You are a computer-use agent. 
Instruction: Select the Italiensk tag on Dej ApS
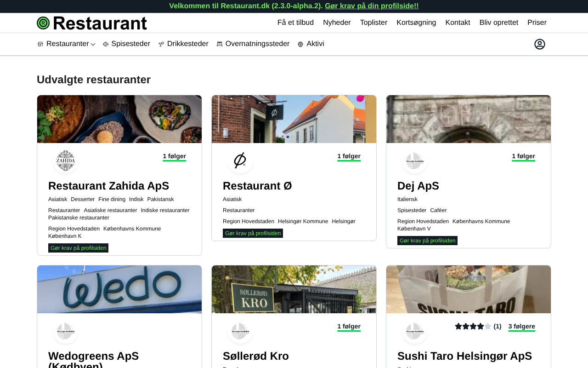coord(407,199)
